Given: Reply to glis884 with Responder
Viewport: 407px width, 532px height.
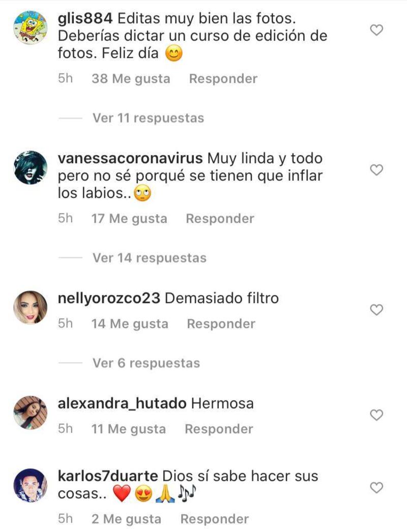Looking at the screenshot, I should click(x=223, y=79).
